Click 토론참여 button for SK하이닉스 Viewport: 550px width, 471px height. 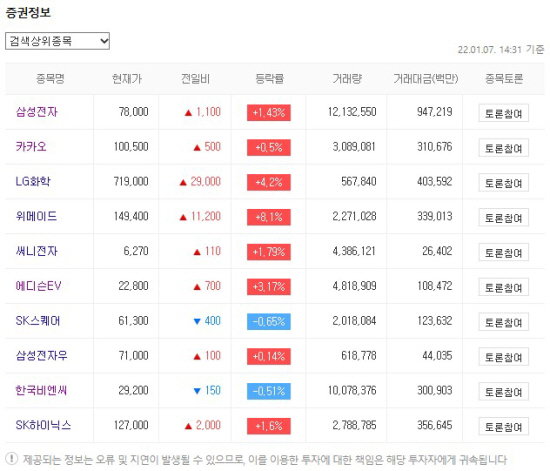[x=503, y=426]
